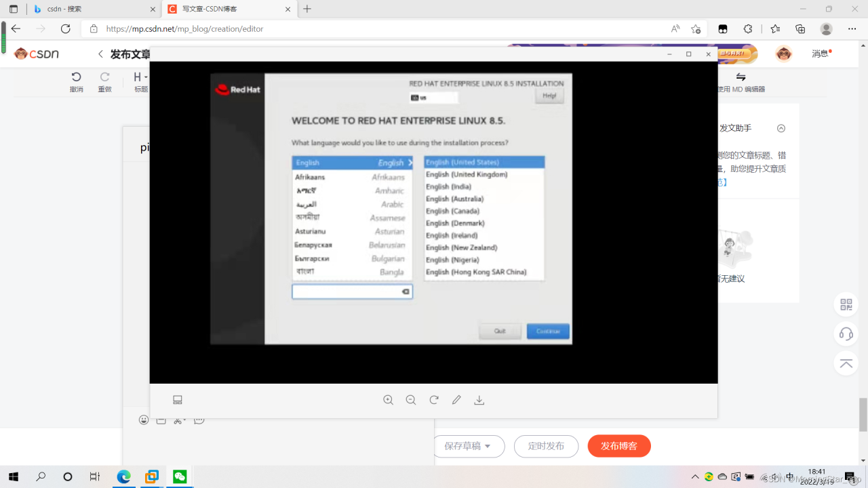The image size is (868, 488).
Task: Go back from 发布文章 page
Action: click(x=101, y=54)
